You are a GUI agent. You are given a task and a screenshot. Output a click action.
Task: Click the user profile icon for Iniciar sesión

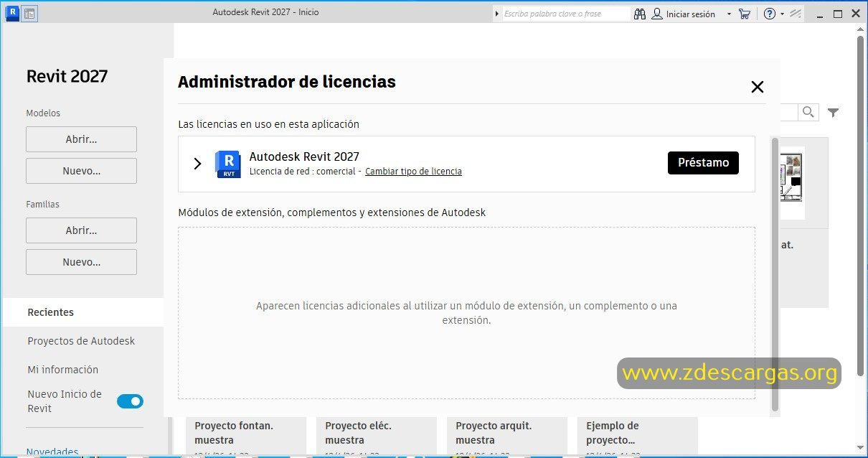point(657,14)
